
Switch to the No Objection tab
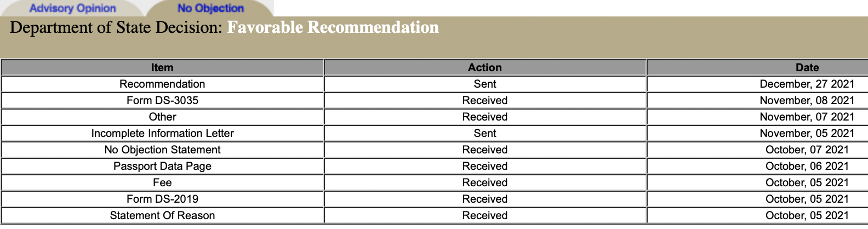click(210, 8)
